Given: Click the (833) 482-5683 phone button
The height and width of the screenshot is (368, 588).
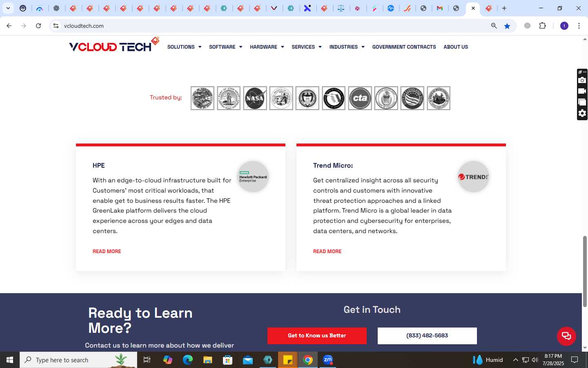Looking at the screenshot, I should click(x=427, y=336).
